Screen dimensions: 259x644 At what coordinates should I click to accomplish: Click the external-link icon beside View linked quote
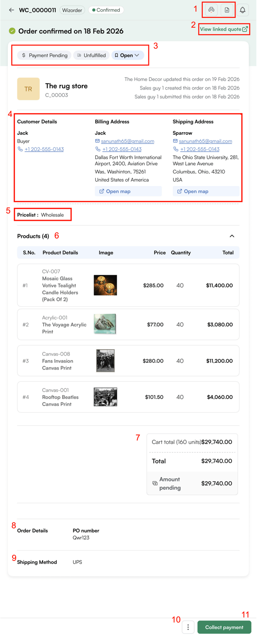click(x=246, y=30)
